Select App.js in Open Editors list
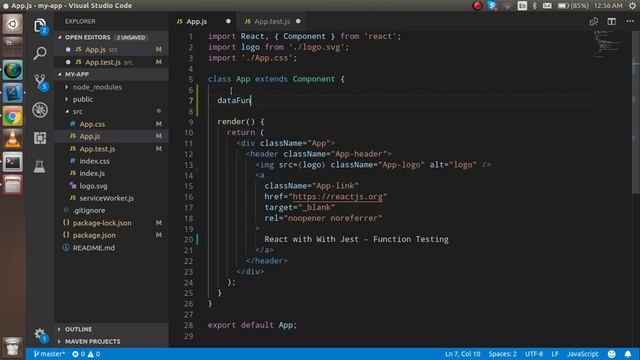640x360 pixels. point(111,49)
